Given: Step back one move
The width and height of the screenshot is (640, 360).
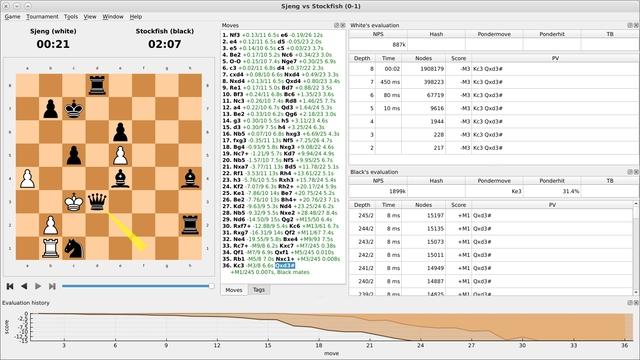Looking at the screenshot, I should (24, 286).
